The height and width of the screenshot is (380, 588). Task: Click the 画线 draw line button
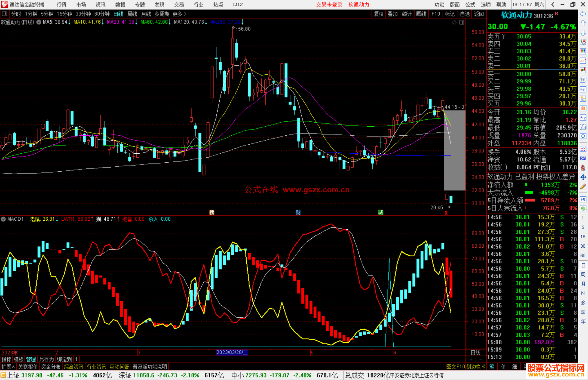click(421, 14)
